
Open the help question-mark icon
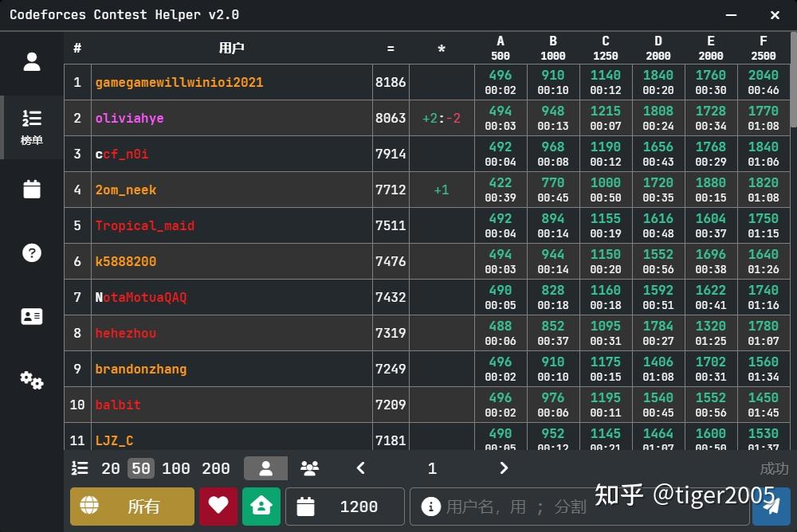(x=31, y=252)
